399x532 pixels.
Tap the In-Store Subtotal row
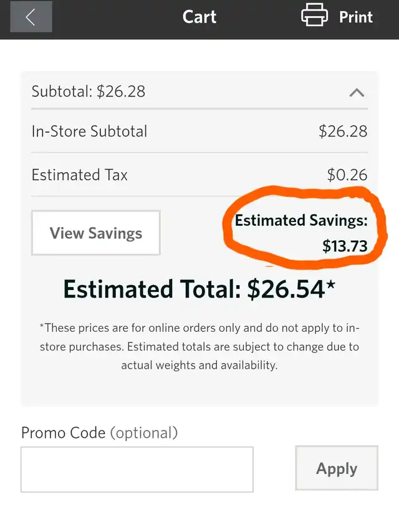click(199, 132)
